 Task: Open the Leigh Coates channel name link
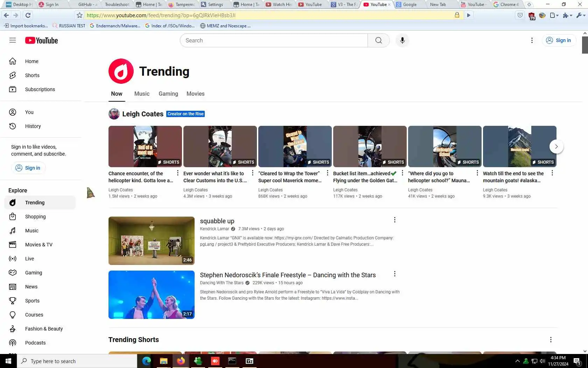pos(143,114)
